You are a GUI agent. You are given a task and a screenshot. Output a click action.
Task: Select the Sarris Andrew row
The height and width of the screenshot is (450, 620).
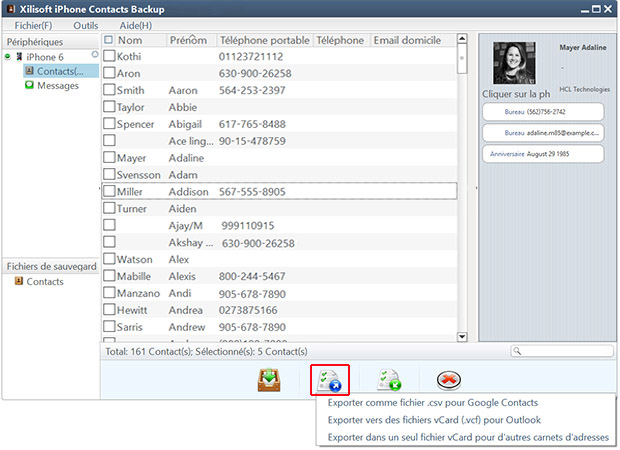pyautogui.click(x=279, y=327)
